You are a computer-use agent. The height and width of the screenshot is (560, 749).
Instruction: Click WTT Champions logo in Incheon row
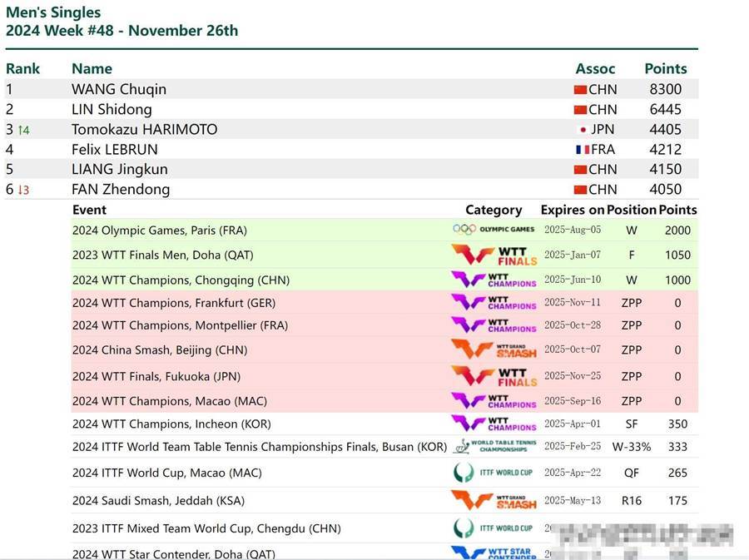click(x=494, y=424)
